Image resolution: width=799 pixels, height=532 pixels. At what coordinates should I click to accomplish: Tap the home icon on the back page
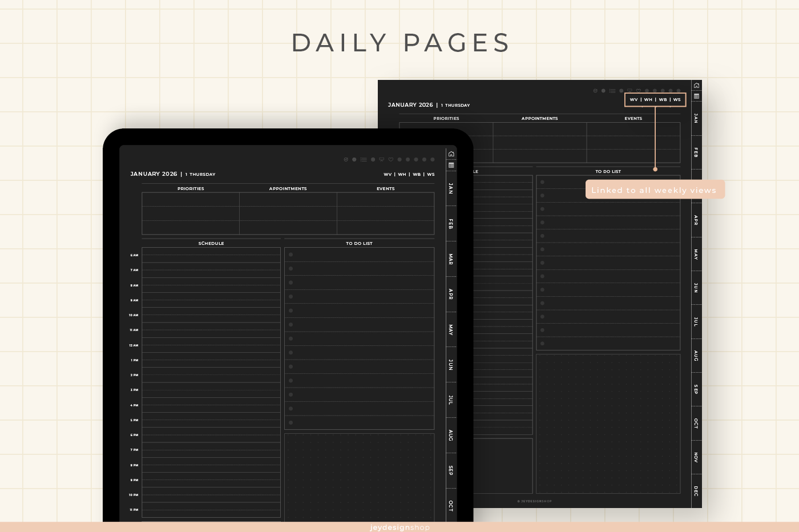pyautogui.click(x=696, y=85)
